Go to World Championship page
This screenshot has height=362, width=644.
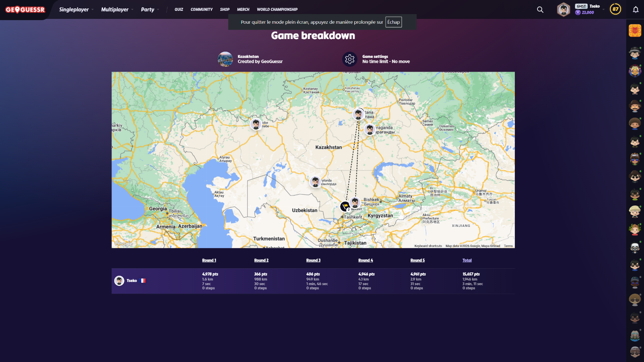pos(277,10)
